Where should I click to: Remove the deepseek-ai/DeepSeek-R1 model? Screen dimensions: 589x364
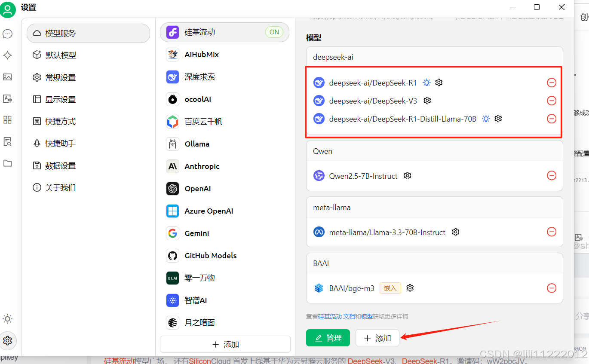(x=552, y=83)
